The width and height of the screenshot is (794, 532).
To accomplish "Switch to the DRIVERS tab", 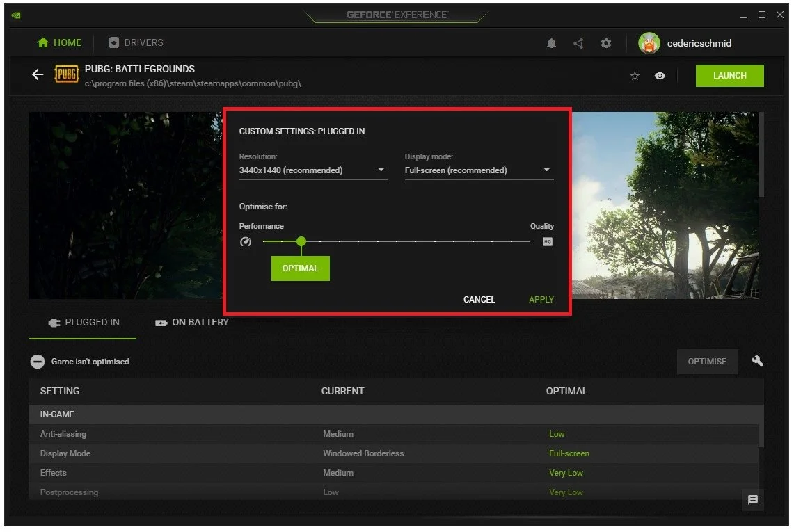I will 136,42.
